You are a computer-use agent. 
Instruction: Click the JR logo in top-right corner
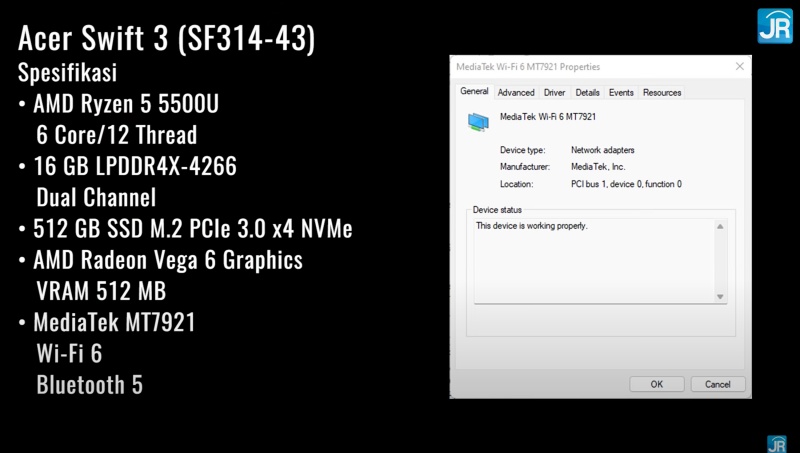tap(775, 25)
